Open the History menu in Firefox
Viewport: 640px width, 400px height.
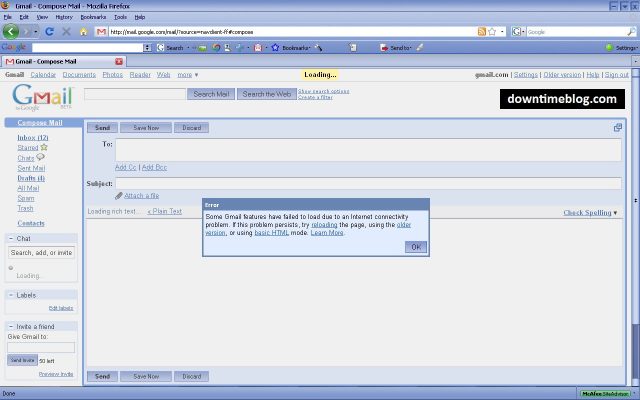click(x=64, y=17)
